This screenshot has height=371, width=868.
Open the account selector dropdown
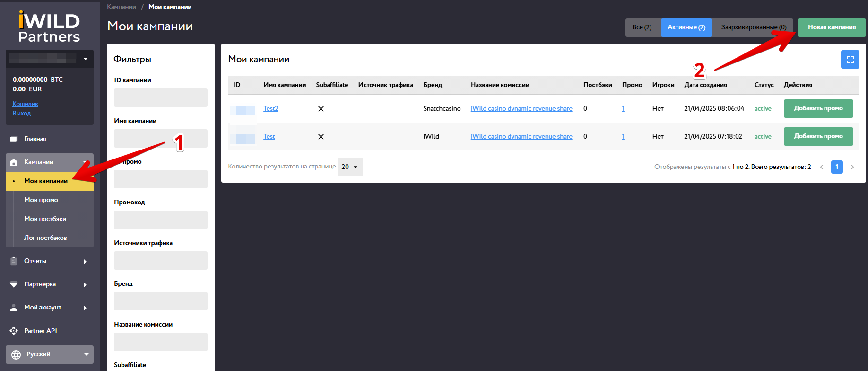pyautogui.click(x=50, y=59)
